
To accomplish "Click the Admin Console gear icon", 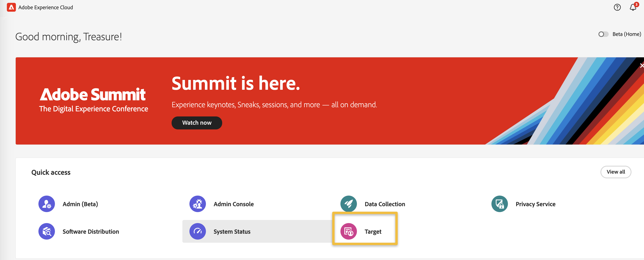I will (197, 204).
